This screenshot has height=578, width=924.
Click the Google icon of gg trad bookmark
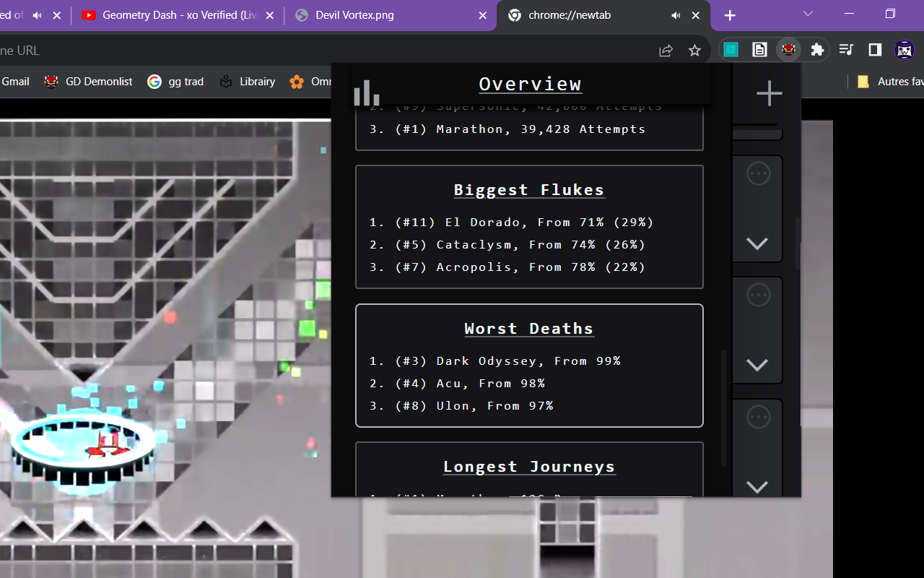coord(154,82)
